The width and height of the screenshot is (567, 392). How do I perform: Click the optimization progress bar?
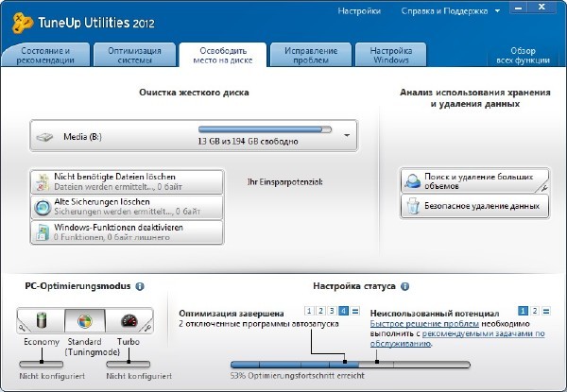pos(350,365)
